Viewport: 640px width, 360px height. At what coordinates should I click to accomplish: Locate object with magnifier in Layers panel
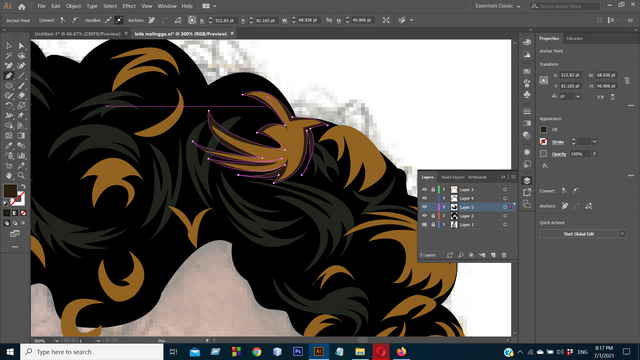460,255
